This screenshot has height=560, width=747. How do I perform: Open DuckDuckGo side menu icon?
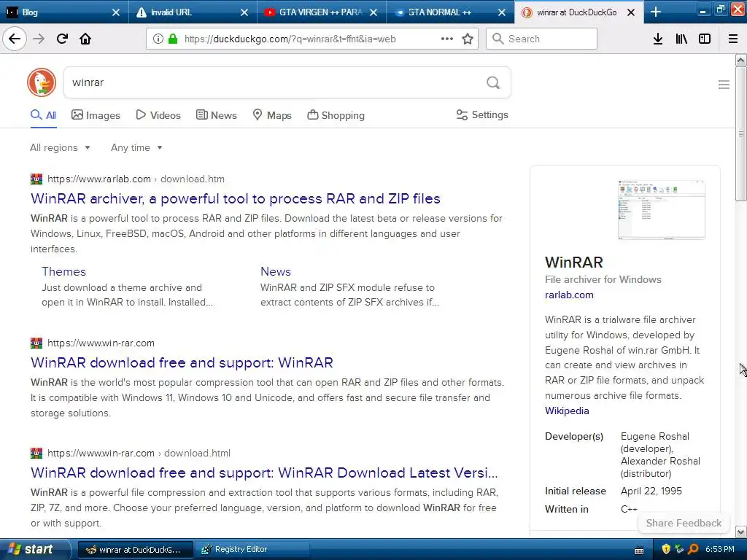[x=724, y=85]
